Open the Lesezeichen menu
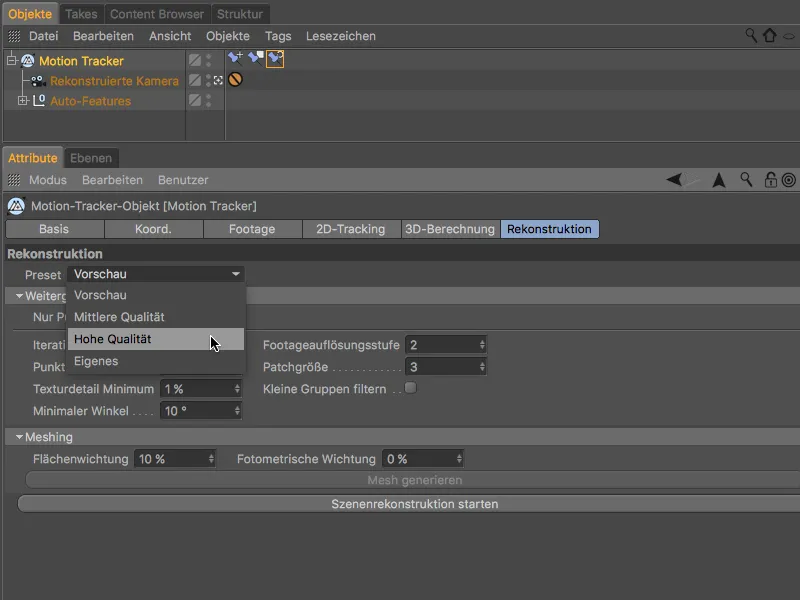The image size is (800, 600). coord(341,36)
